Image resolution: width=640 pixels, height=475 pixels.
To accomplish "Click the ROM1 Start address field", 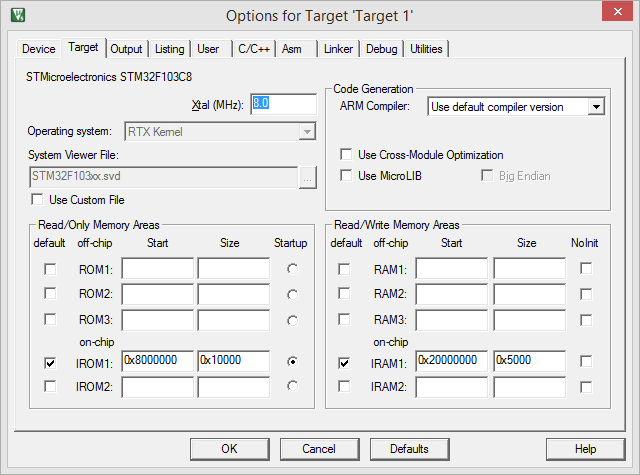I will pyautogui.click(x=158, y=268).
